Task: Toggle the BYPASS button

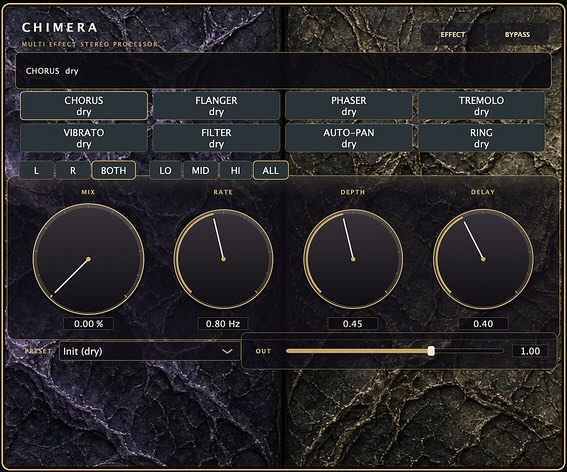Action: pos(517,34)
